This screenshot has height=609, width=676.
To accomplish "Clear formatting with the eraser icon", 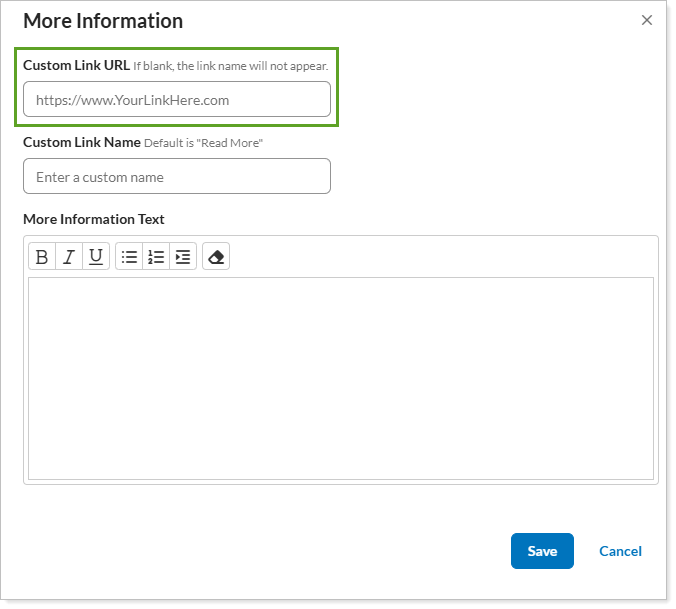I will [x=216, y=257].
